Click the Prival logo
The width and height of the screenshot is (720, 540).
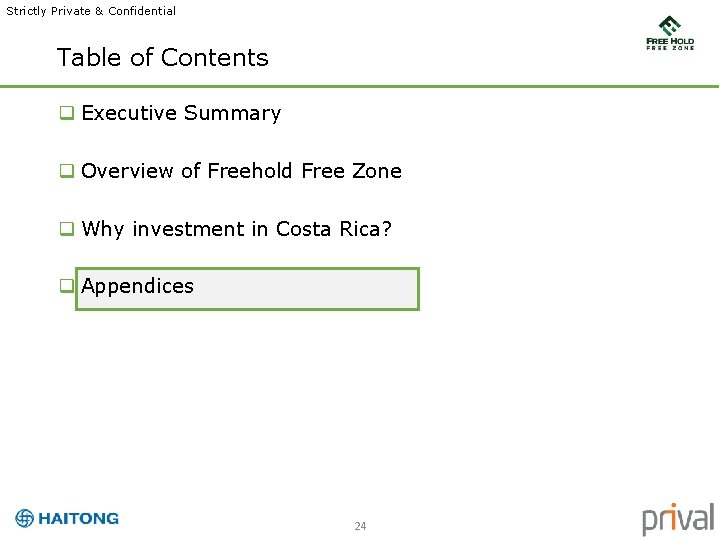[x=678, y=519]
